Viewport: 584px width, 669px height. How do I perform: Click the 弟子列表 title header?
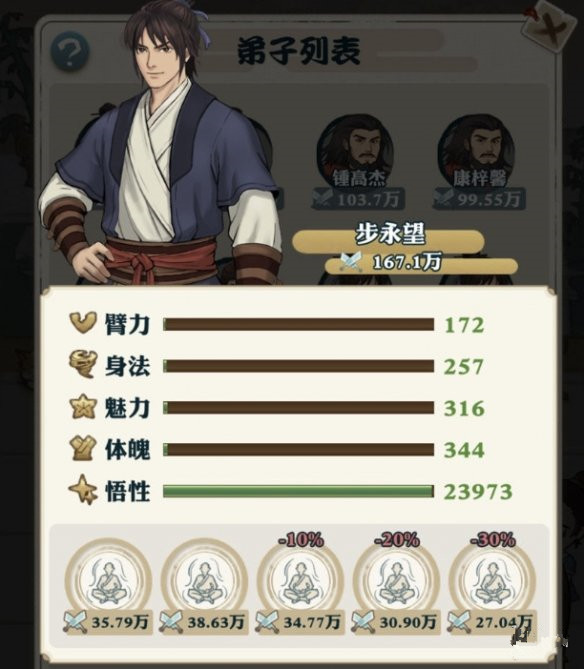click(x=299, y=52)
